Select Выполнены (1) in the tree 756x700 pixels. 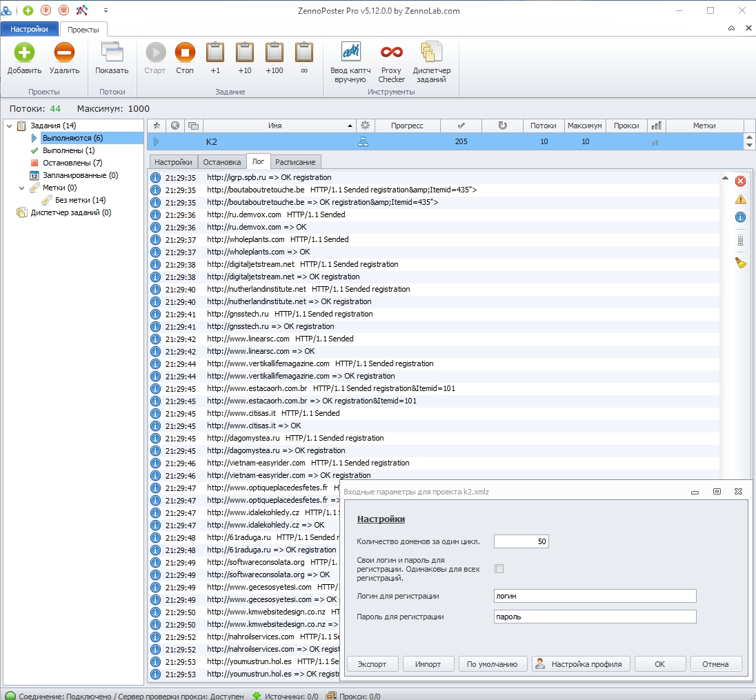point(68,150)
